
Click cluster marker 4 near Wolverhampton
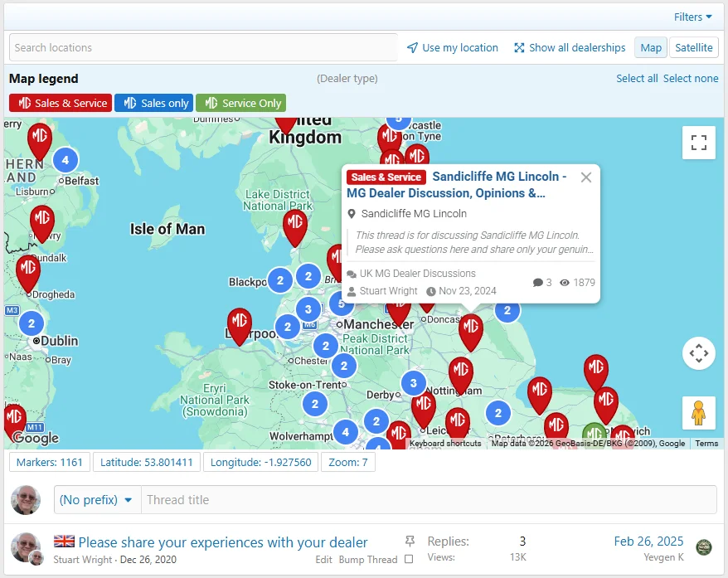pos(345,432)
